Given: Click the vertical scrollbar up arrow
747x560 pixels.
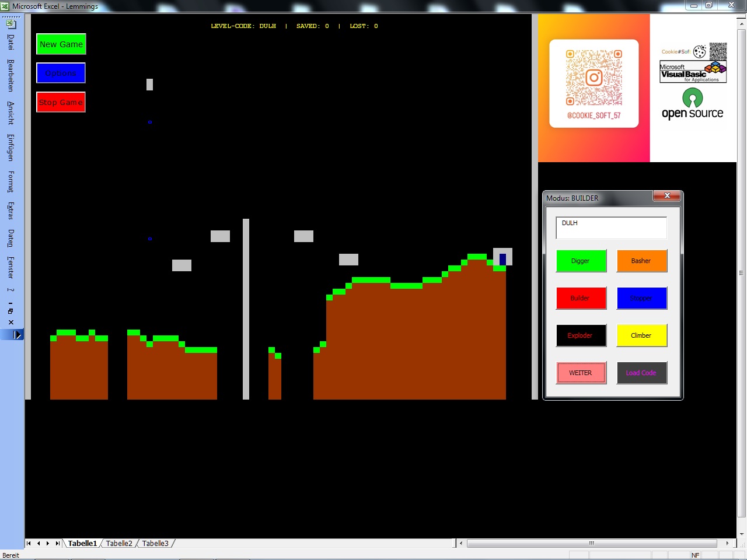Looking at the screenshot, I should click(x=742, y=24).
